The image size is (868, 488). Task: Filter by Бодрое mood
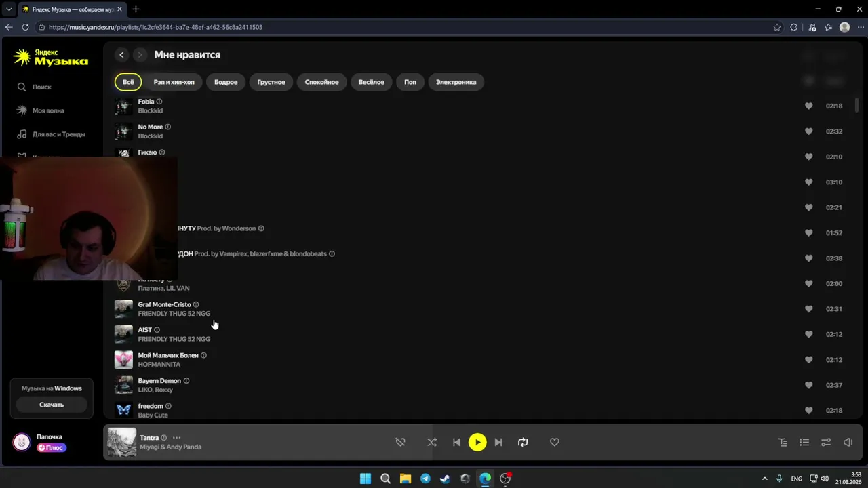226,82
